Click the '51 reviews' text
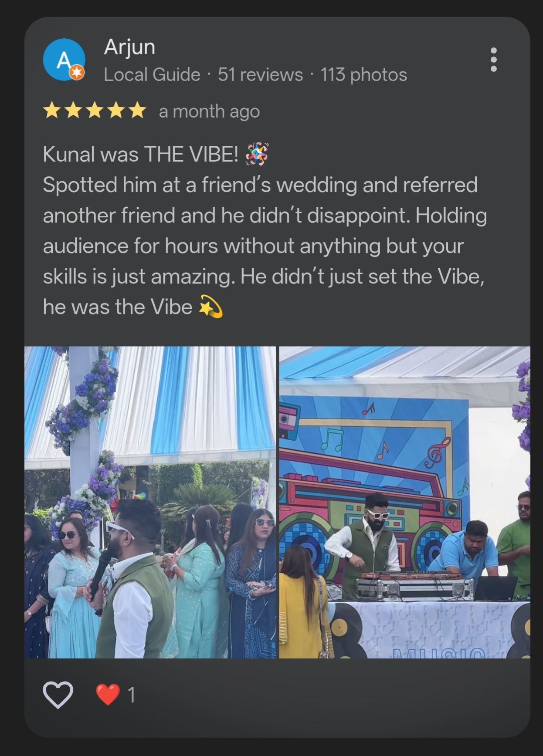The image size is (543, 756). [260, 75]
